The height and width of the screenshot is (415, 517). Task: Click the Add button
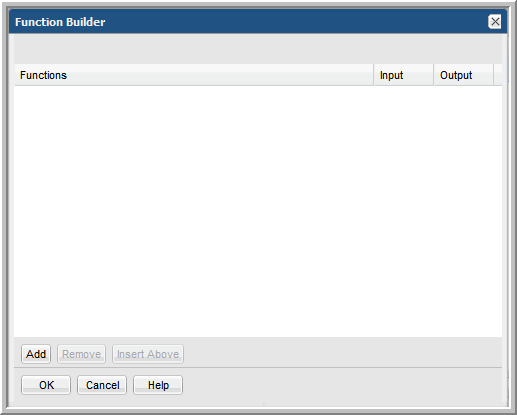(36, 354)
